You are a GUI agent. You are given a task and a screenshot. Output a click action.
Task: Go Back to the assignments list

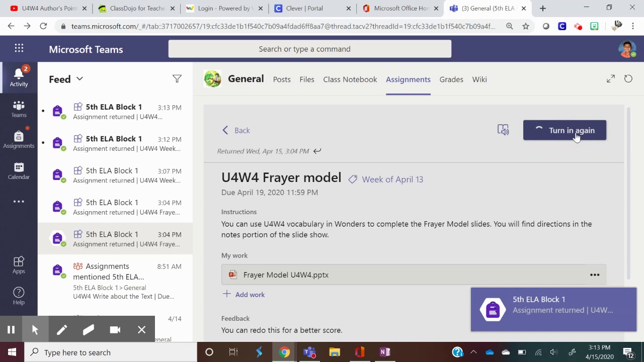point(236,130)
